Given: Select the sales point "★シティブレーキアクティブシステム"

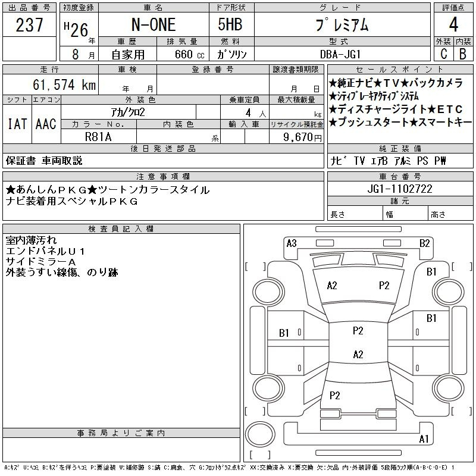Looking at the screenshot, I should [374, 96].
